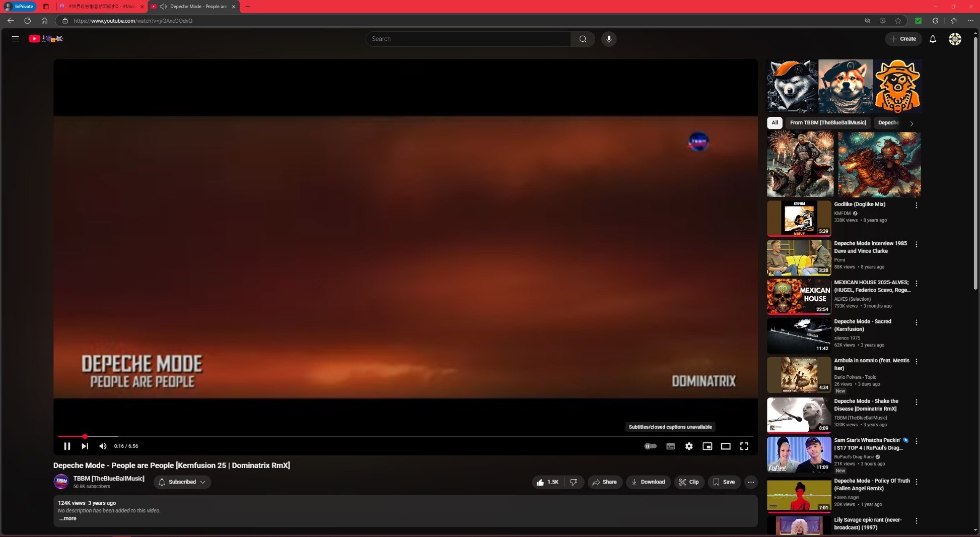Select the All filter chip
Image resolution: width=980 pixels, height=537 pixels.
(x=775, y=122)
